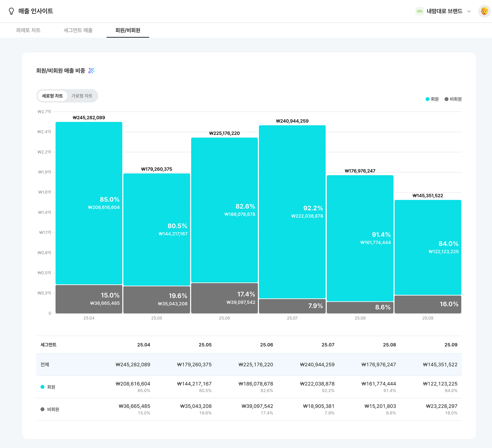
Task: Click the lightbulb icon beside 매출 인사이트
Action: click(x=11, y=11)
